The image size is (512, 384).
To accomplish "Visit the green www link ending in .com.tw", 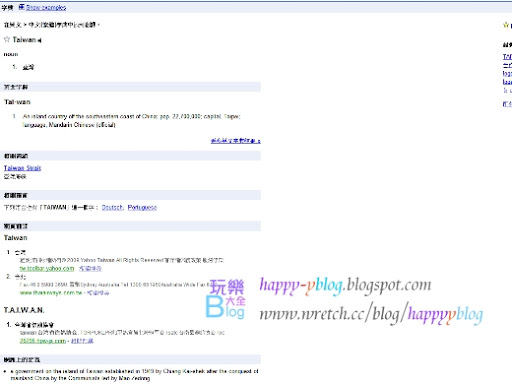I will (51, 293).
